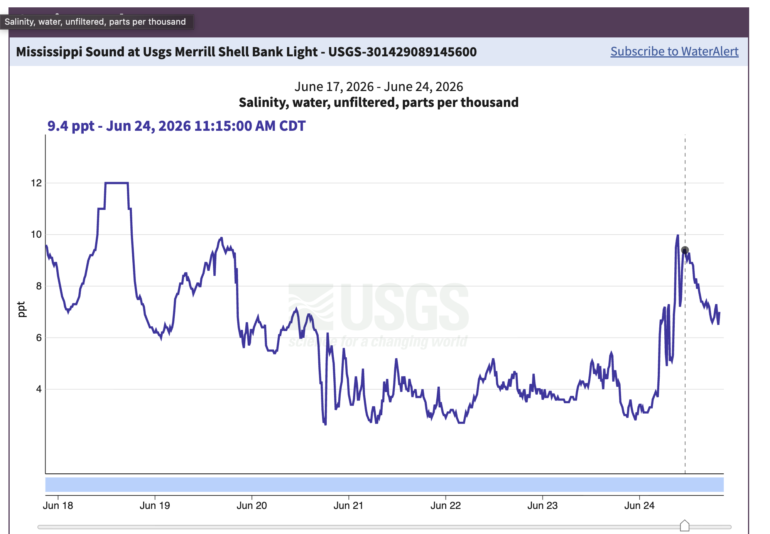Screen dimensions: 770x534
Task: Open the Subscribe to WaterAlert link
Action: (x=674, y=52)
